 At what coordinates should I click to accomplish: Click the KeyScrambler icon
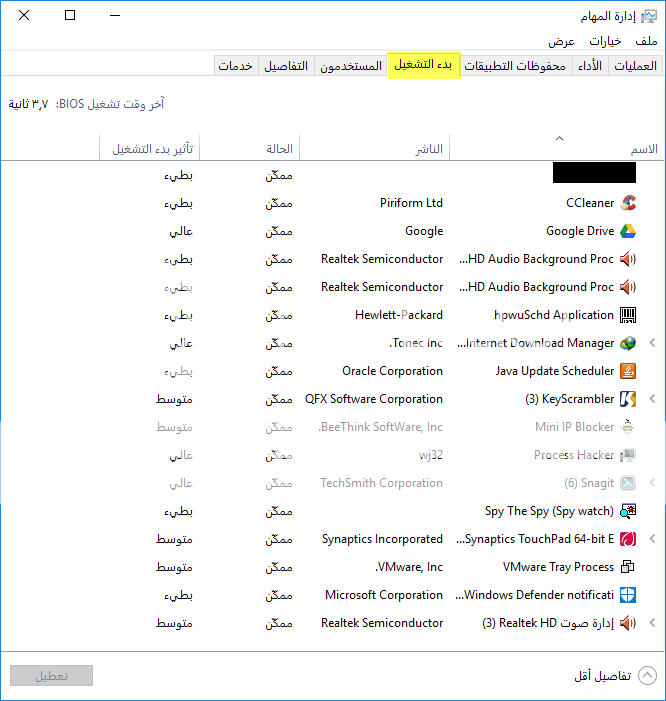click(x=628, y=399)
